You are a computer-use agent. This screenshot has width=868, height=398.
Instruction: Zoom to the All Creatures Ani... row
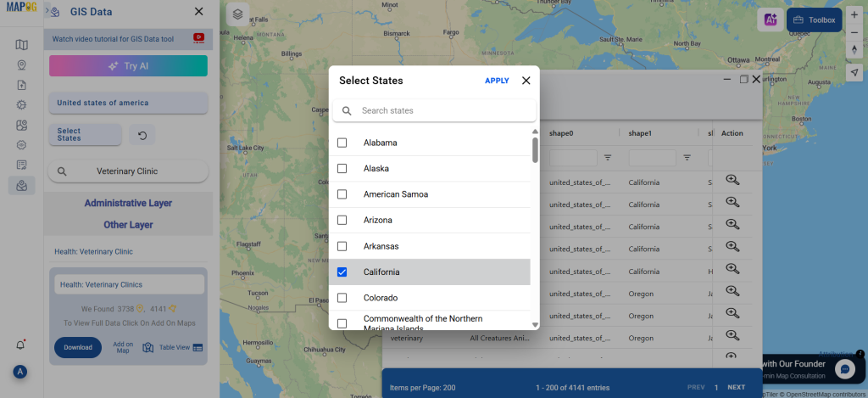732,335
